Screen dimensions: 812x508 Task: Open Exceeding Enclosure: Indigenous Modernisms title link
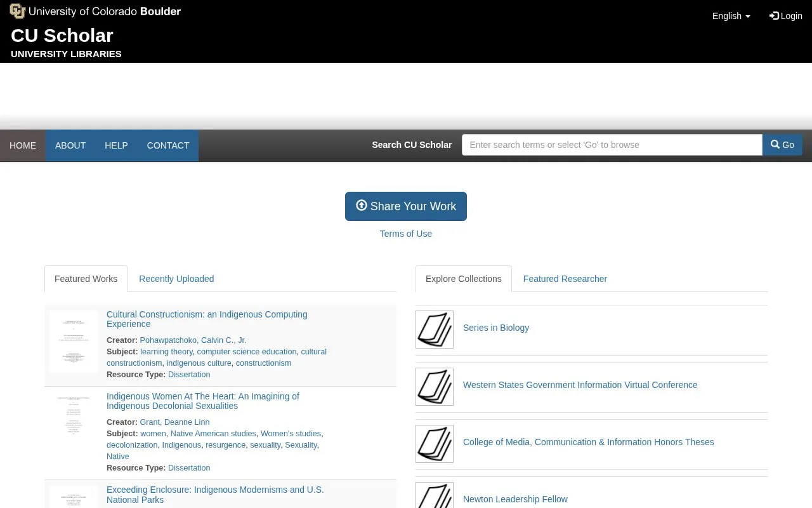pyautogui.click(x=215, y=495)
